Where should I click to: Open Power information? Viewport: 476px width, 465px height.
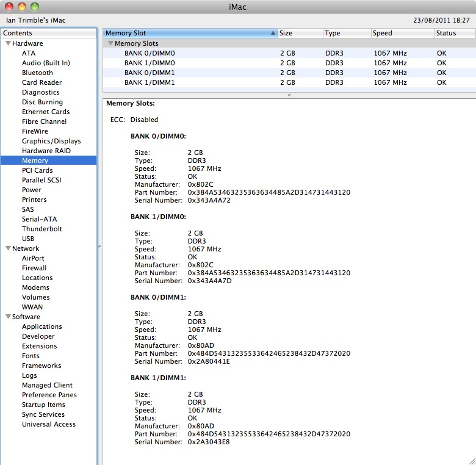(x=32, y=190)
